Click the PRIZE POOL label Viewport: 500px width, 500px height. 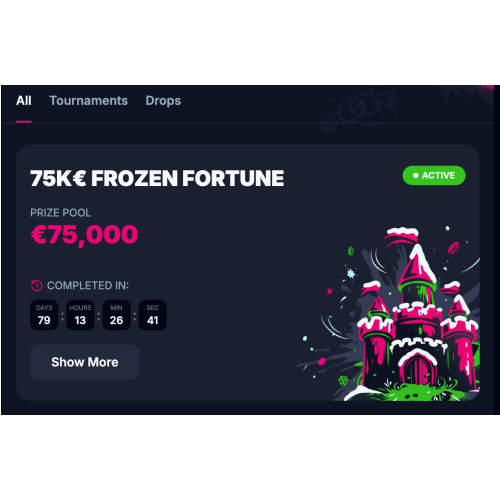(61, 213)
